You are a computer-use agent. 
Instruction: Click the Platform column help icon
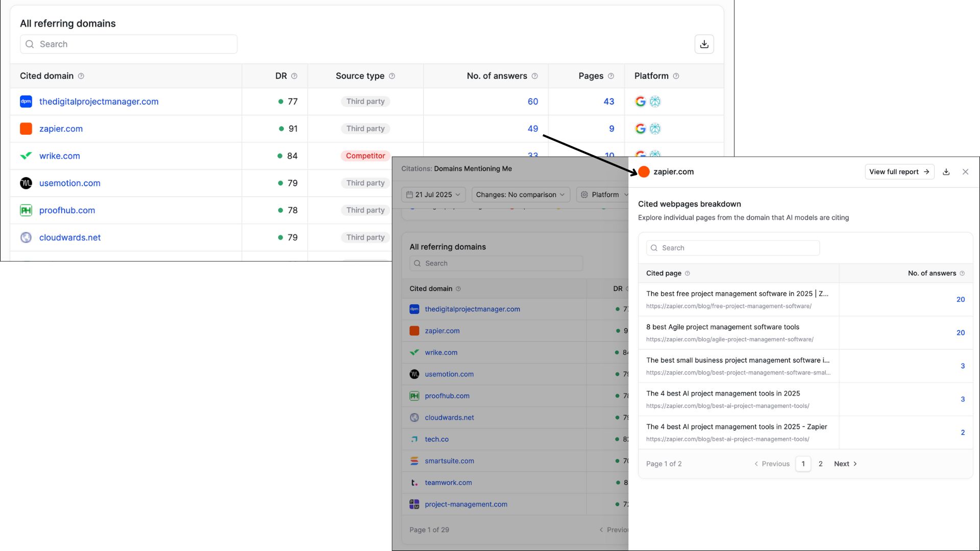676,76
